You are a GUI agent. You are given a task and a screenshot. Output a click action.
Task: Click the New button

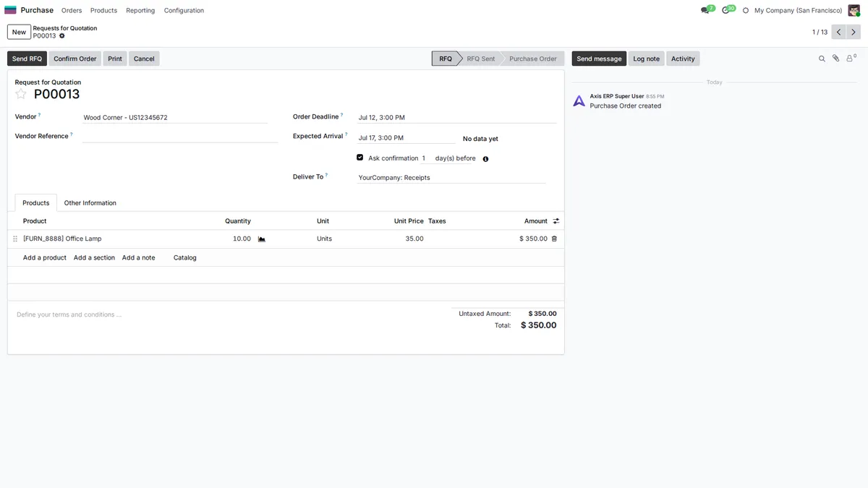click(x=19, y=32)
